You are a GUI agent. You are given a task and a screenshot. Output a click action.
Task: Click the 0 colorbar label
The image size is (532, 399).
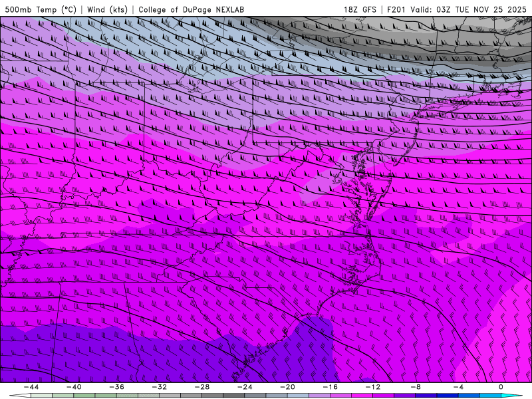(501, 387)
